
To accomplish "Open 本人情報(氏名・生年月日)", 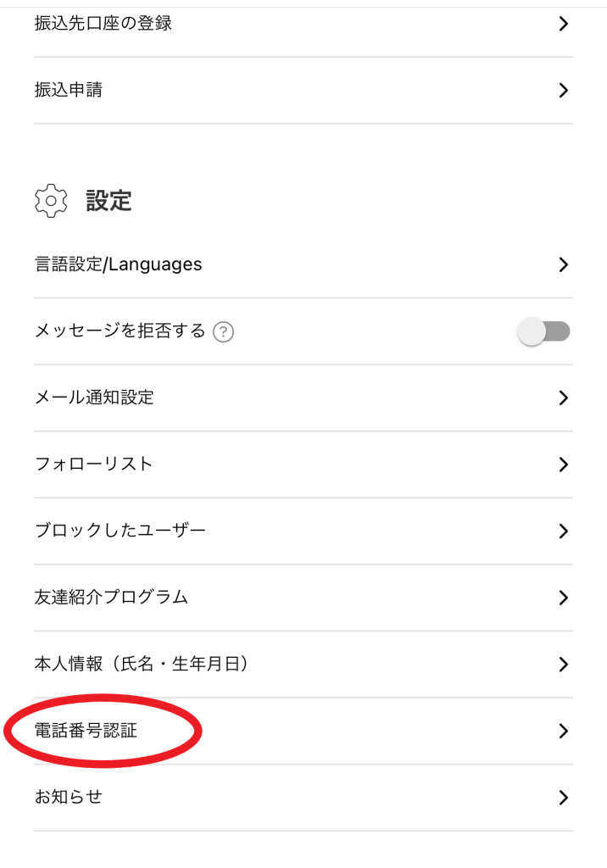I will click(142, 665).
